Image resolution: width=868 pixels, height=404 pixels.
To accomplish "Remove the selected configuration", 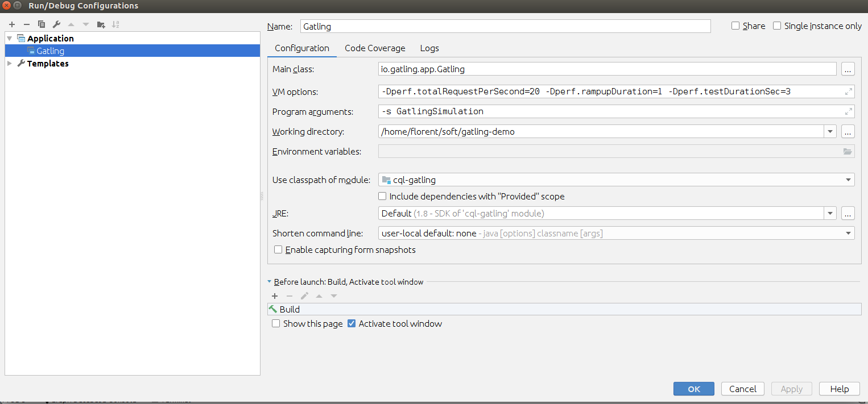I will click(x=26, y=24).
